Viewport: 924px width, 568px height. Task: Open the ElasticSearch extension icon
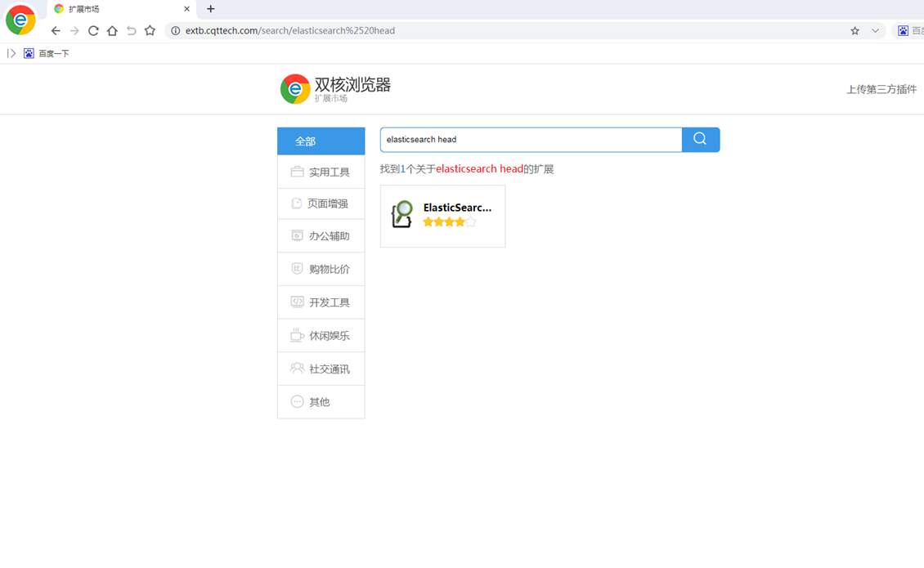click(x=401, y=214)
